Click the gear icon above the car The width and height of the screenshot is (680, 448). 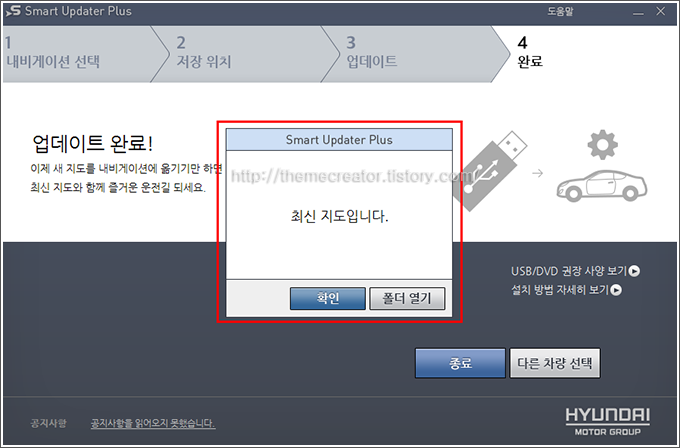602,145
